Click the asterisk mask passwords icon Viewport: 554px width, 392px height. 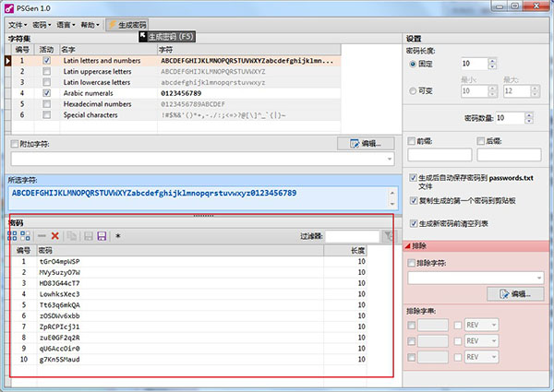point(118,236)
